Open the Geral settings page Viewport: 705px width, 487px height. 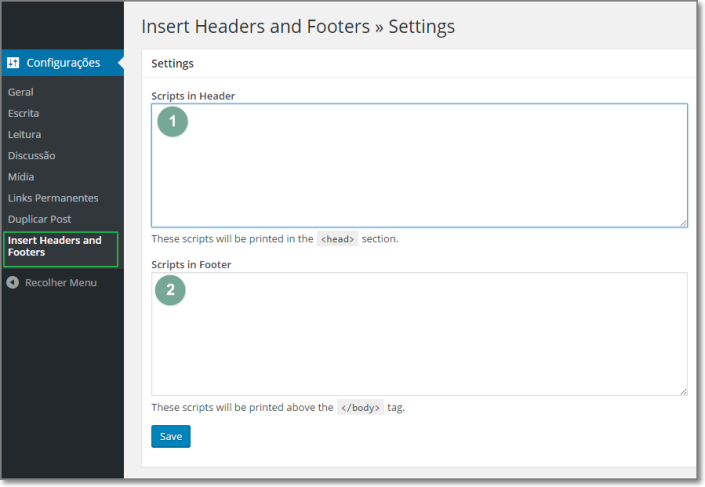(21, 92)
